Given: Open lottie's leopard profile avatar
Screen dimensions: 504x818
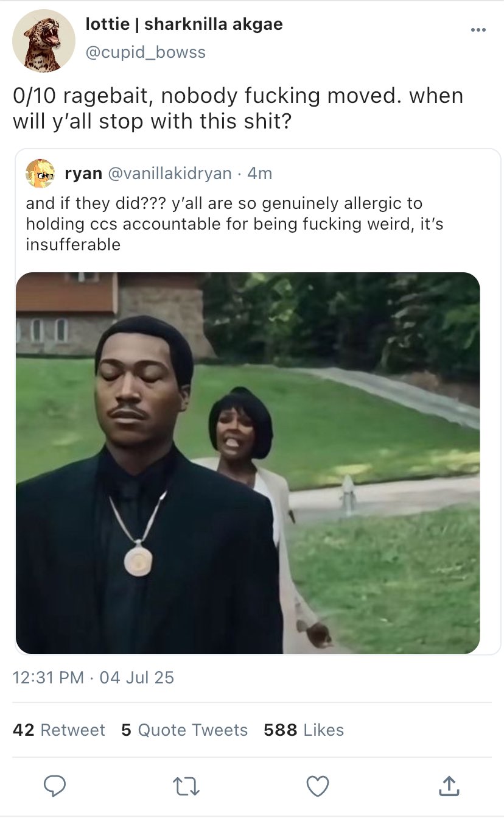Looking at the screenshot, I should pos(44,41).
